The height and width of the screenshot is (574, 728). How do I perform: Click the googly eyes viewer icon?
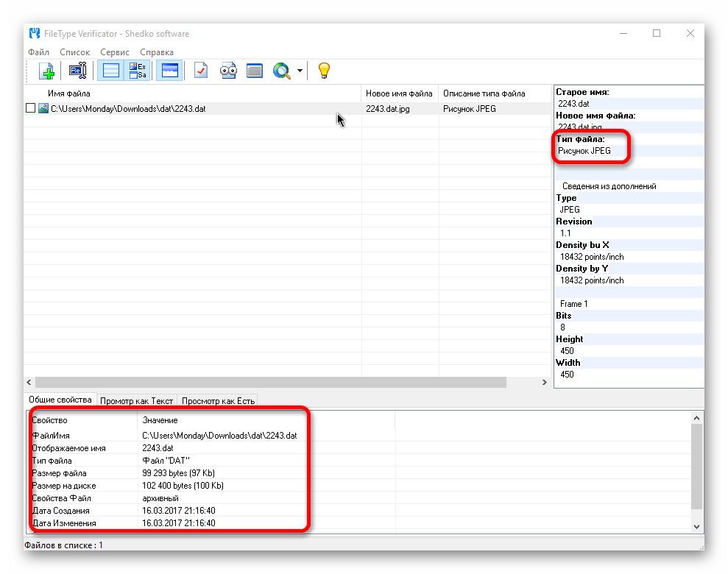point(228,71)
